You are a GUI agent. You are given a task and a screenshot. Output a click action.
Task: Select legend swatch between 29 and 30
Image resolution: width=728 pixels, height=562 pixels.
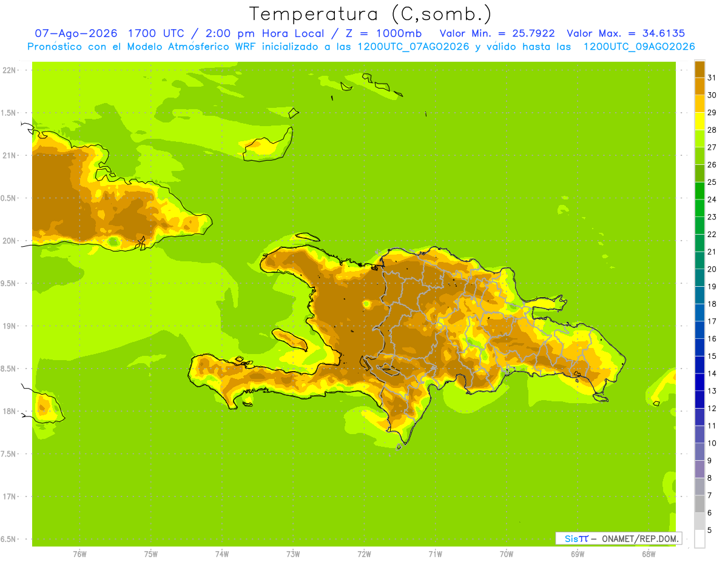pos(699,104)
